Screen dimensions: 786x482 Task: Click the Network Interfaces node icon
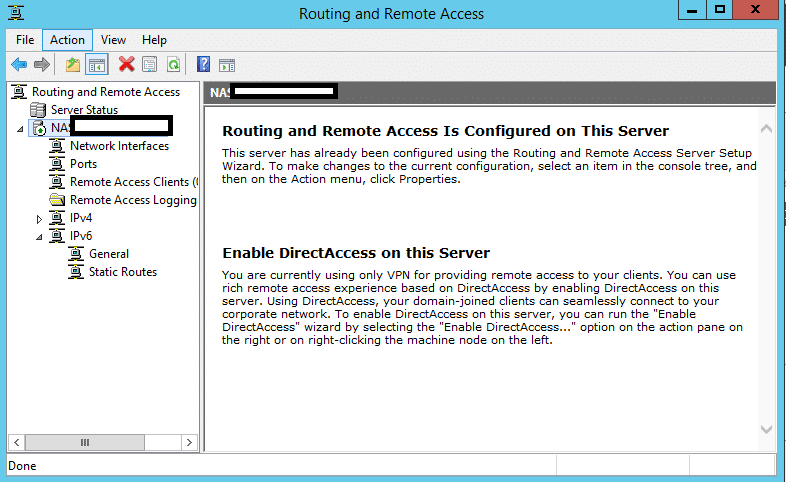pyautogui.click(x=57, y=146)
